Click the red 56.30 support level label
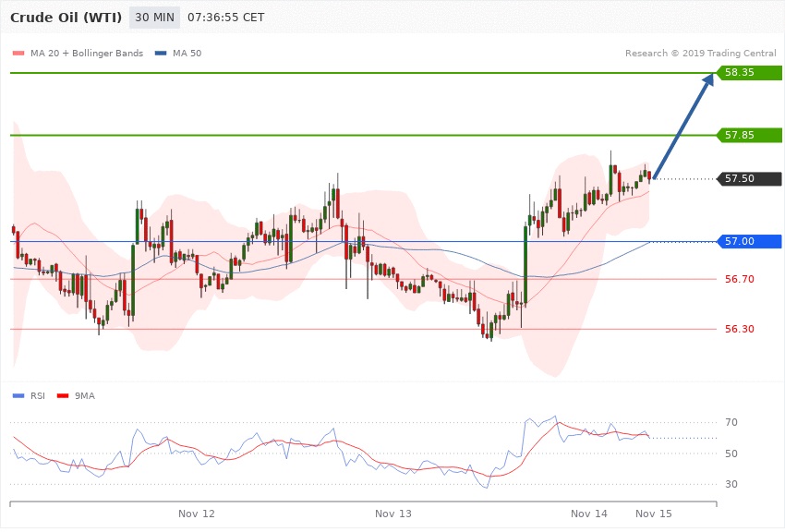The width and height of the screenshot is (785, 532). (x=739, y=329)
